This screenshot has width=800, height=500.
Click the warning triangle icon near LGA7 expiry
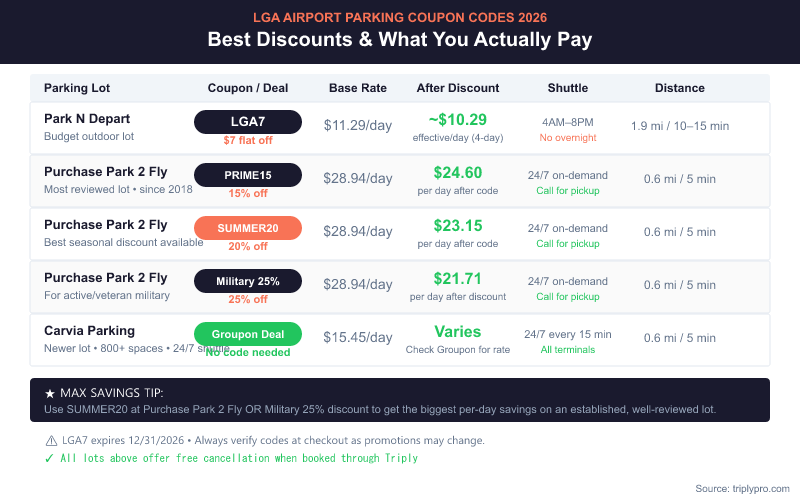[x=51, y=441]
